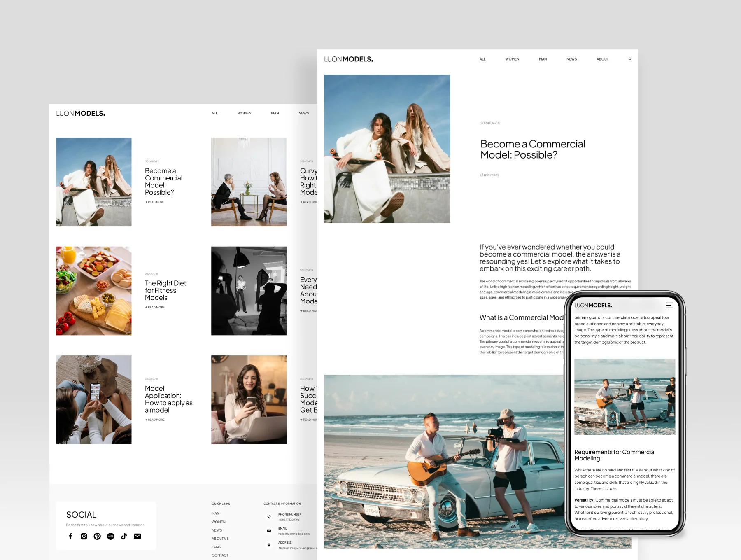Visit the Facebook social icon

click(x=70, y=536)
